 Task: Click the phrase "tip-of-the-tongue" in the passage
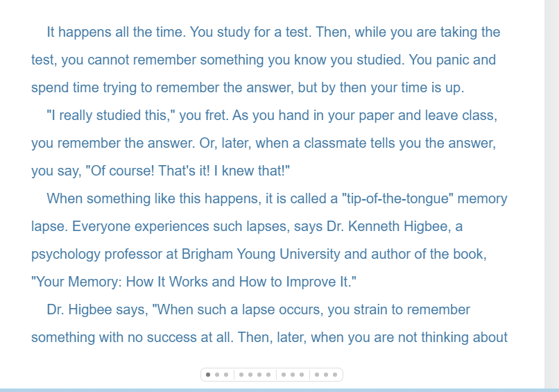397,198
